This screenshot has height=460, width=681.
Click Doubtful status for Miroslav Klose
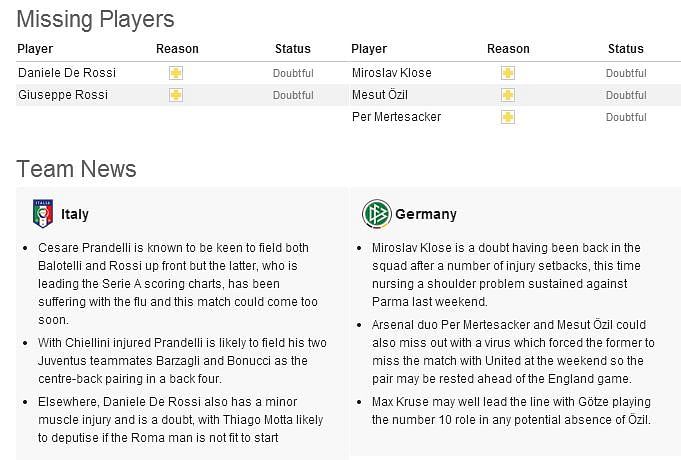626,73
